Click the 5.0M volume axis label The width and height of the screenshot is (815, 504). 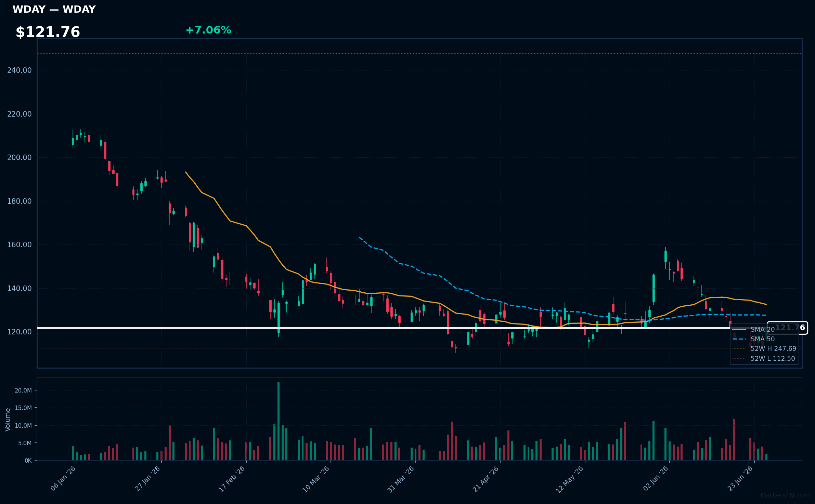tap(25, 443)
